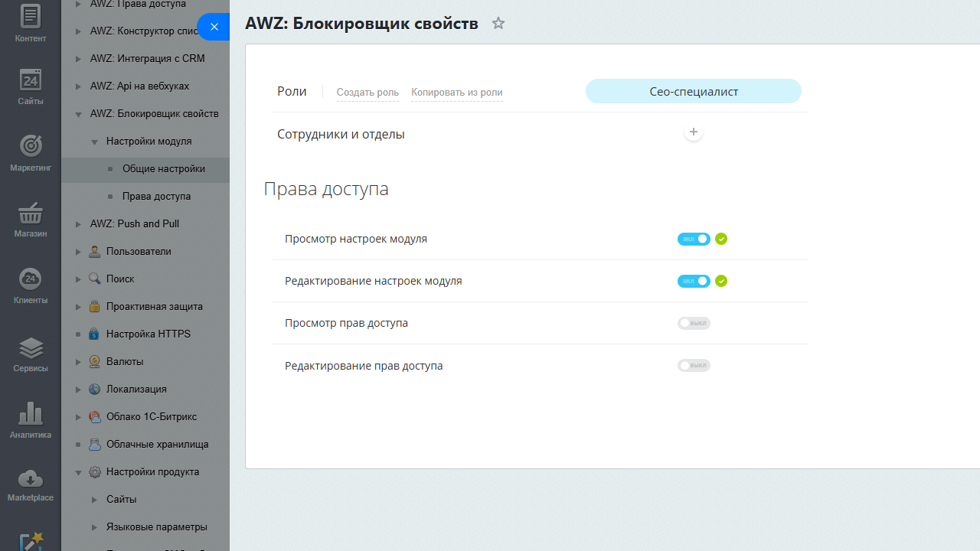
Task: Click the Пользователи user icon
Action: click(x=95, y=252)
